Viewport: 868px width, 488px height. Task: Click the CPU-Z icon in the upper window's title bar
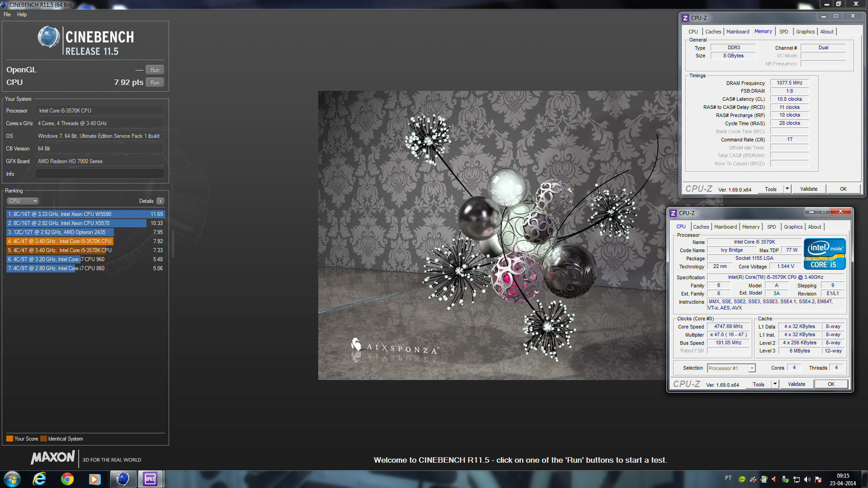pos(685,18)
